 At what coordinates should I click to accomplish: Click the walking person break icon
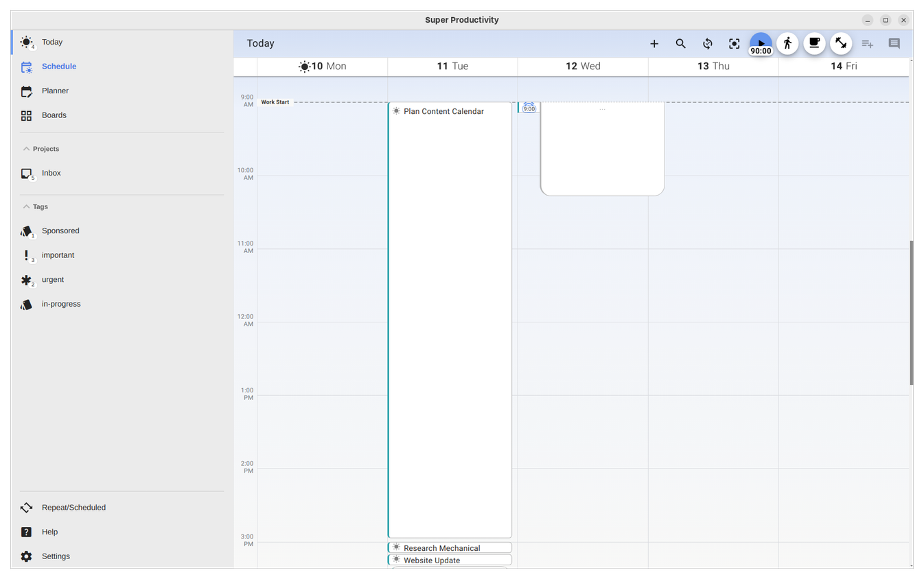[787, 43]
